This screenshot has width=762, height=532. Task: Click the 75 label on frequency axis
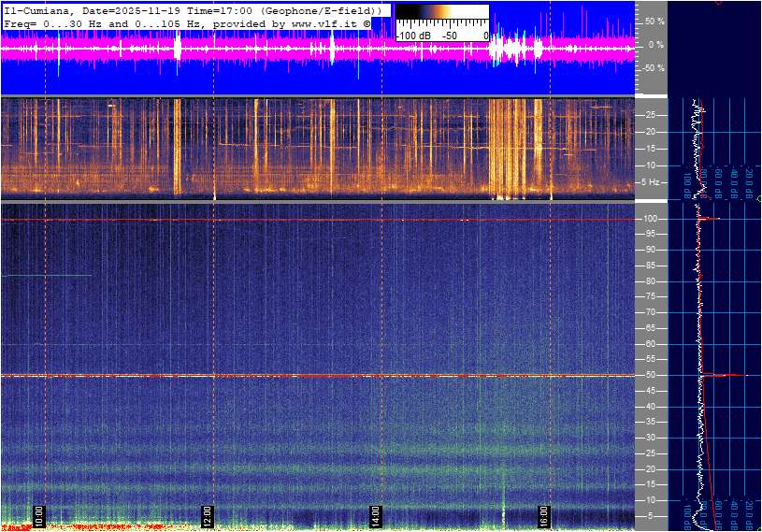coord(651,296)
